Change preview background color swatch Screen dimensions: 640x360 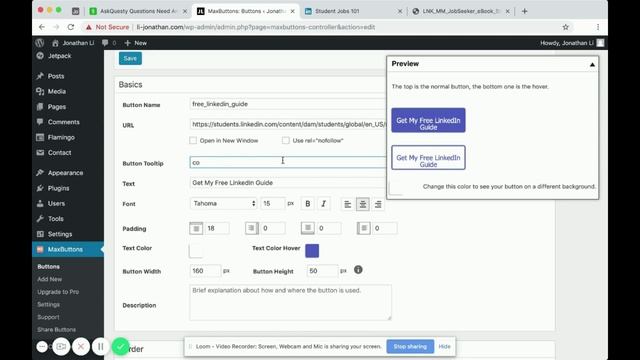[x=396, y=188]
